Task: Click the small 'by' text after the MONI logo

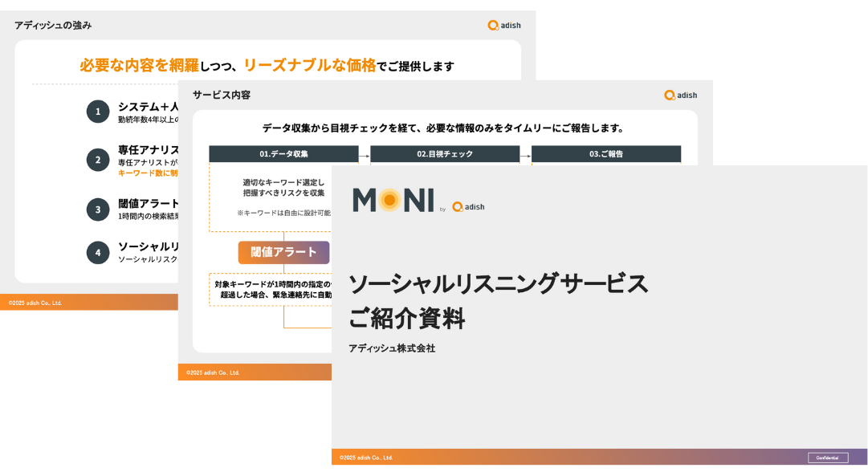Action: pos(442,210)
